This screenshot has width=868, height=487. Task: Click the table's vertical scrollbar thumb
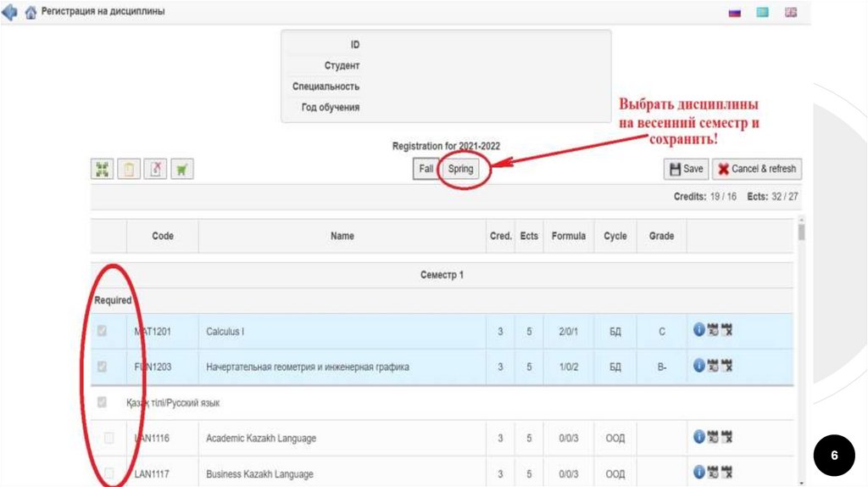click(801, 231)
